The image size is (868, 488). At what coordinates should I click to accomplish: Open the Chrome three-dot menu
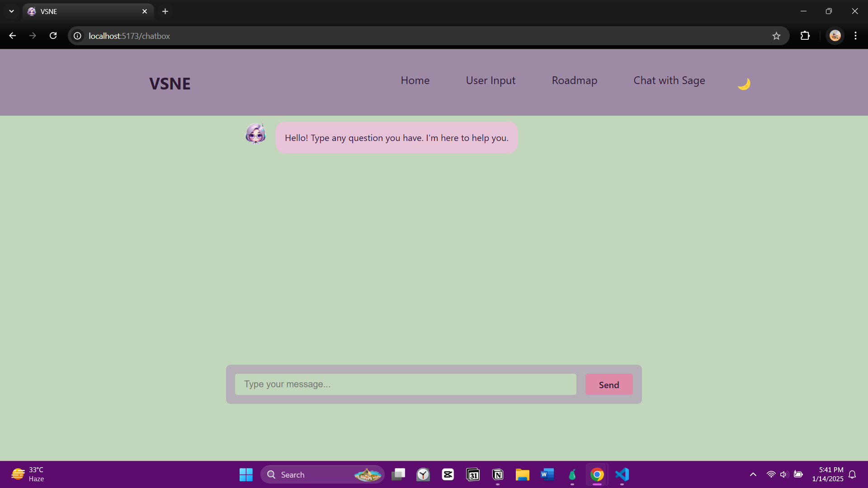[x=855, y=36]
